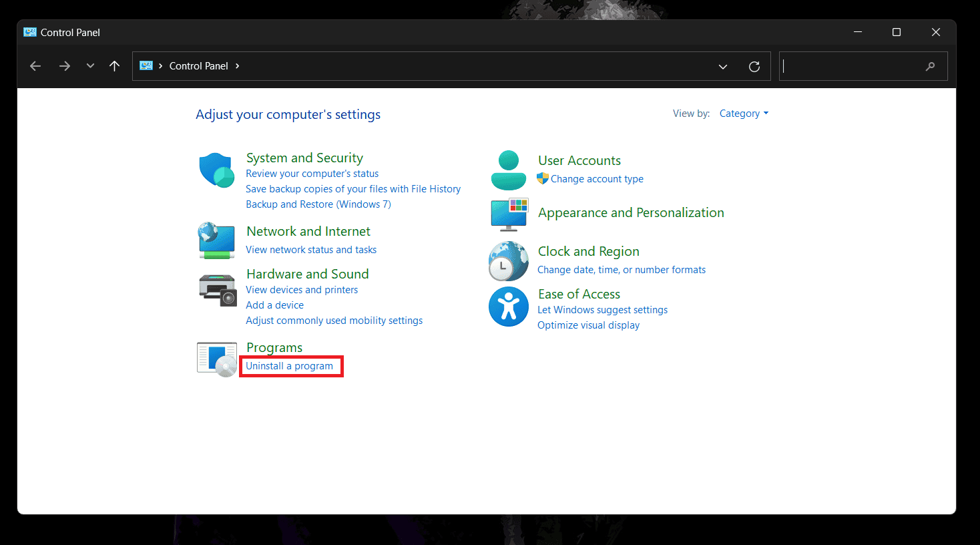The image size is (980, 545).
Task: Click the Network and Internet globe icon
Action: (x=216, y=240)
